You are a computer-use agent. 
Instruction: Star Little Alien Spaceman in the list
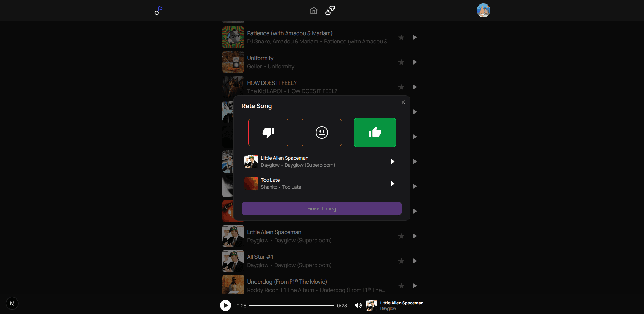click(x=401, y=236)
